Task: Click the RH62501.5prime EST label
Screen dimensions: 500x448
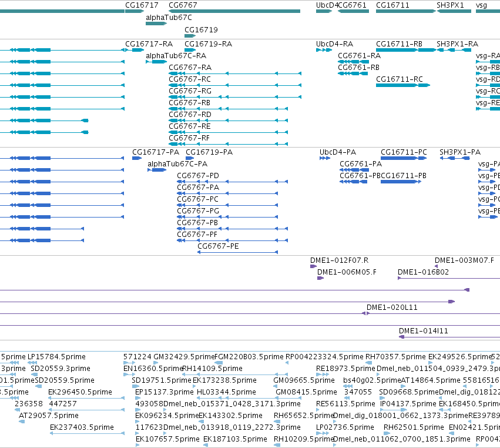Action: 414,427
